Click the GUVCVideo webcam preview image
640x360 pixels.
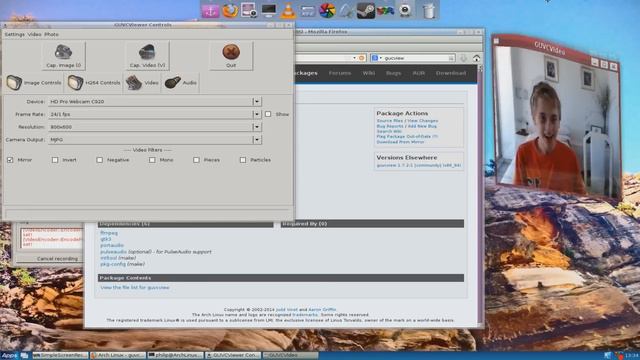(557, 122)
